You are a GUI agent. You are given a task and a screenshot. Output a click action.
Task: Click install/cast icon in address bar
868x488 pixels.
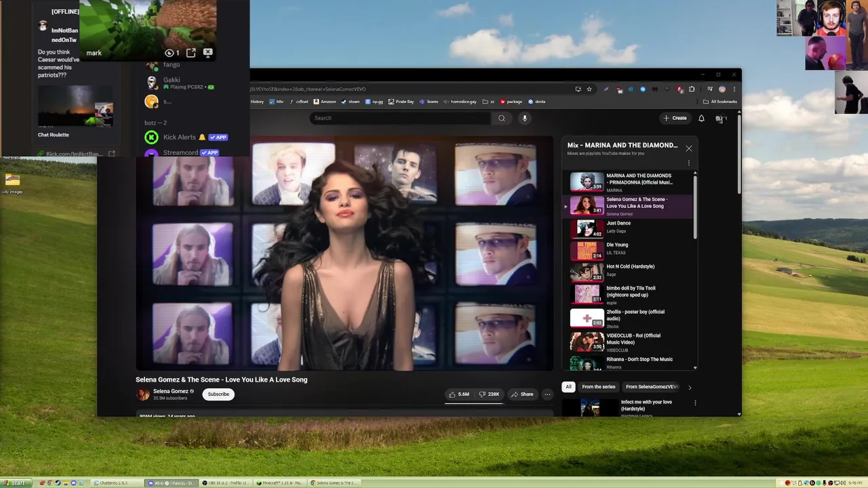578,89
